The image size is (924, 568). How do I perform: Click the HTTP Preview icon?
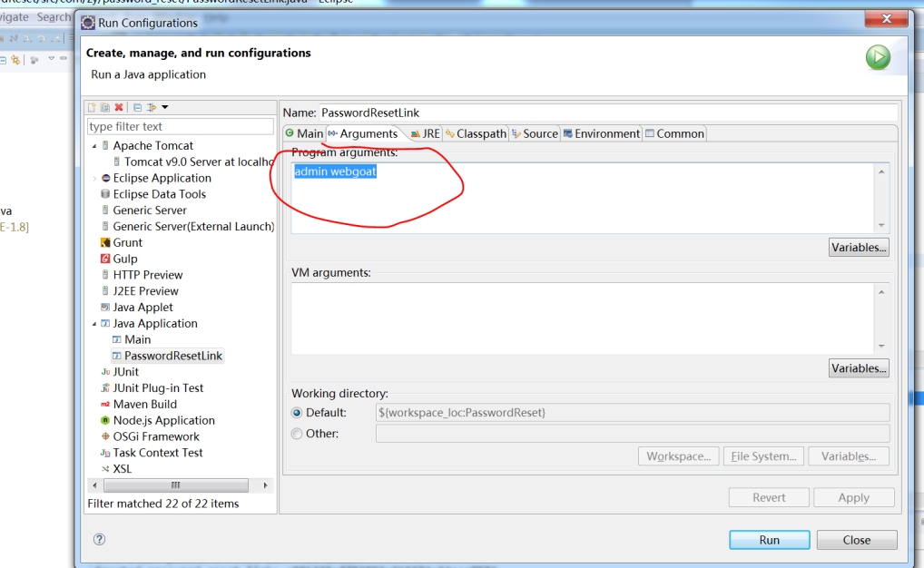point(105,275)
